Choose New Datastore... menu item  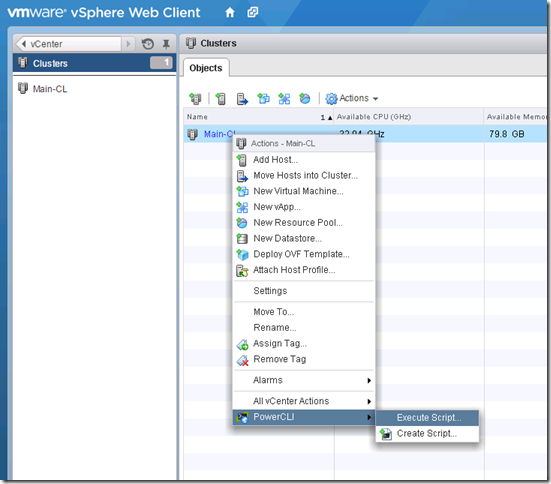coord(304,239)
